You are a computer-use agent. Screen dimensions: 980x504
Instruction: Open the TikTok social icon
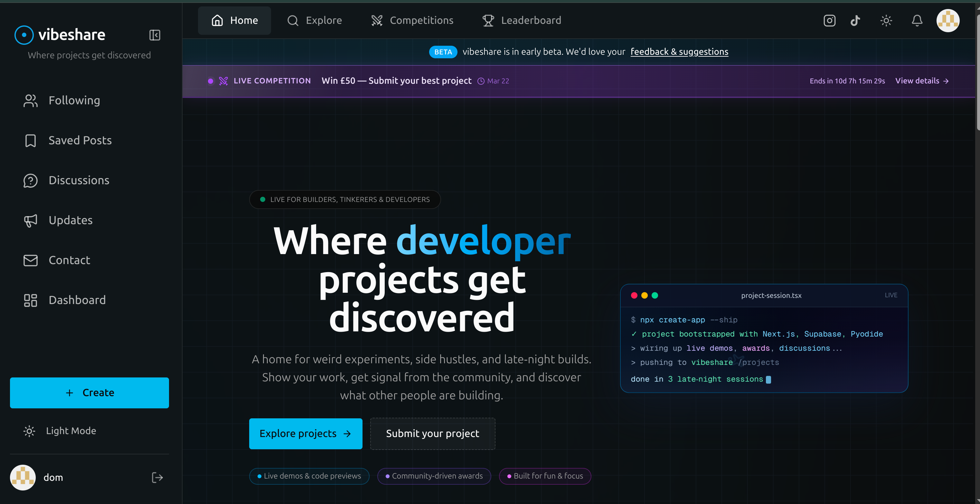855,21
